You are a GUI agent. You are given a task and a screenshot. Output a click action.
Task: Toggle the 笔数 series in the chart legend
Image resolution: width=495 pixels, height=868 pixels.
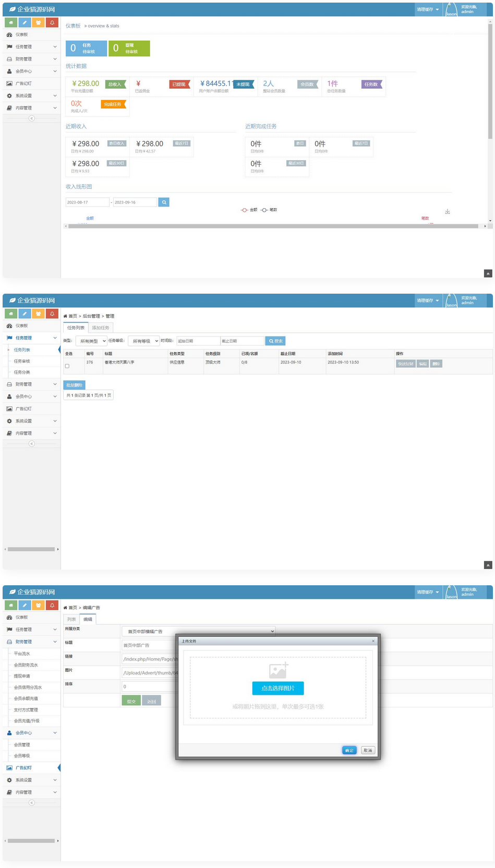point(269,210)
